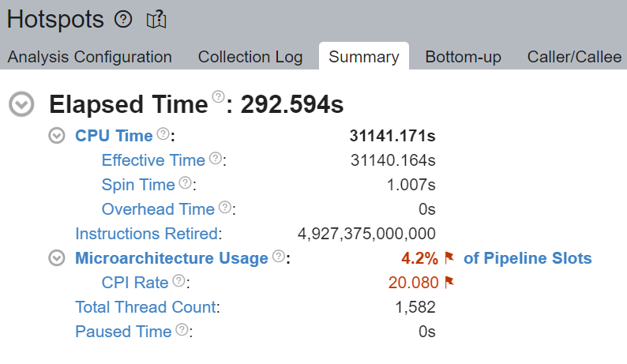Open the Analysis Configuration tab
This screenshot has width=627, height=364.
click(89, 57)
